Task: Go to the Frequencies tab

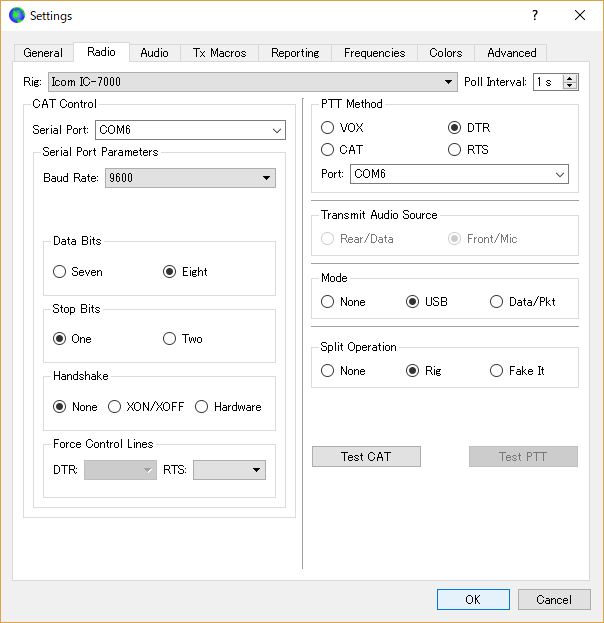Action: click(374, 53)
